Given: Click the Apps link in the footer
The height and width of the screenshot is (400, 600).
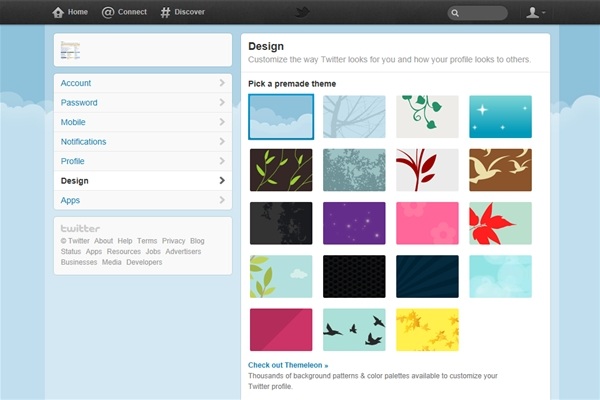Looking at the screenshot, I should pos(94,251).
